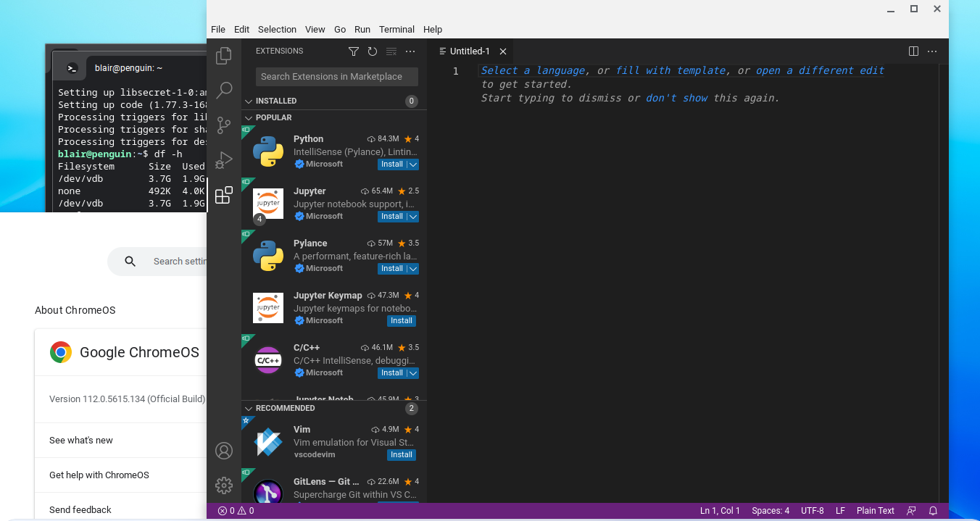Change UTF-8 file encoding
Image resolution: width=980 pixels, height=521 pixels.
(x=813, y=511)
